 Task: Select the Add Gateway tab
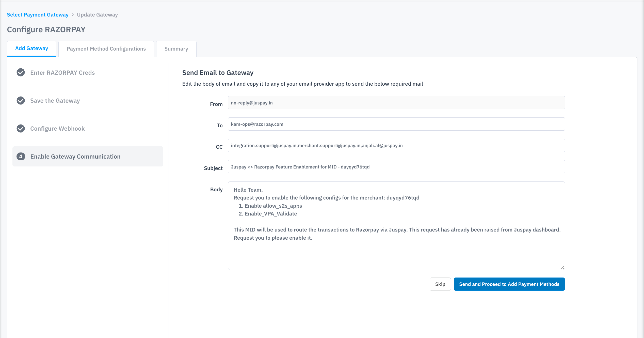coord(31,48)
